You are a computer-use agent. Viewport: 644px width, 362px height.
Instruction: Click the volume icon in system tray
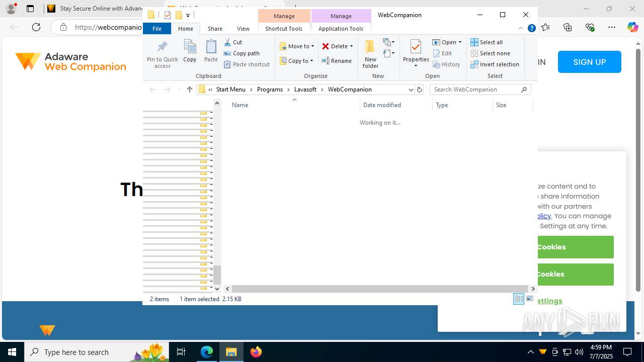pos(579,352)
